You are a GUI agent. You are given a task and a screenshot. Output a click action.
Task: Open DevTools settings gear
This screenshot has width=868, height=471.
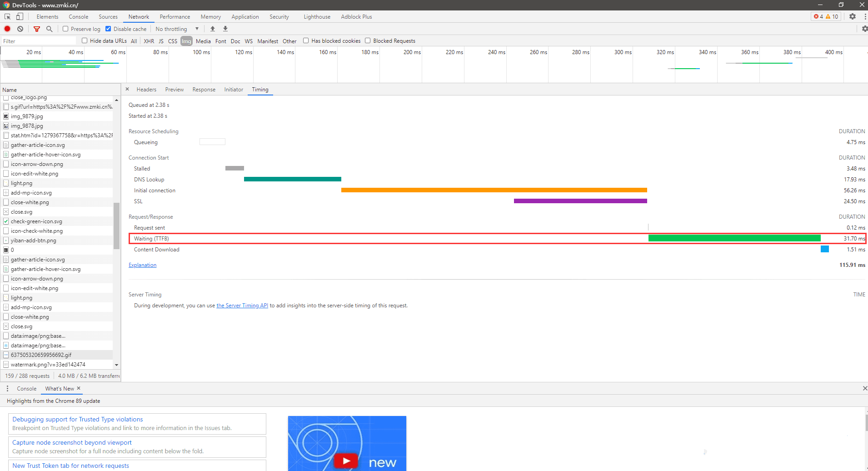click(x=853, y=16)
